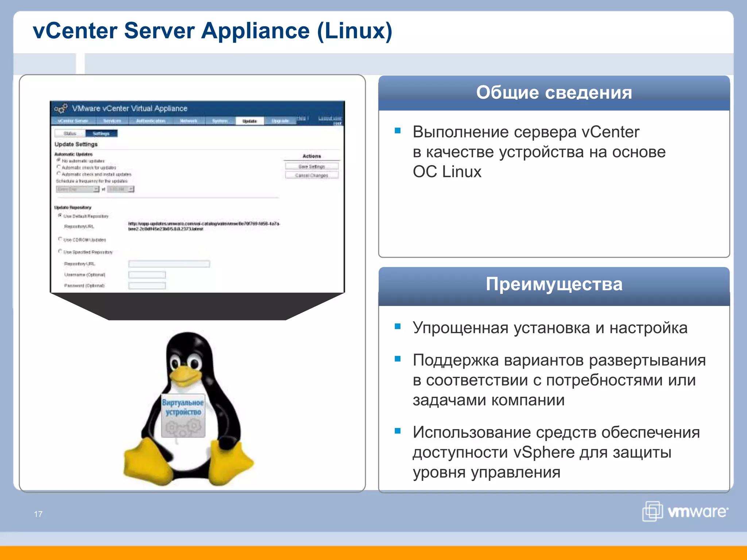Open the Services tab

pyautogui.click(x=112, y=121)
